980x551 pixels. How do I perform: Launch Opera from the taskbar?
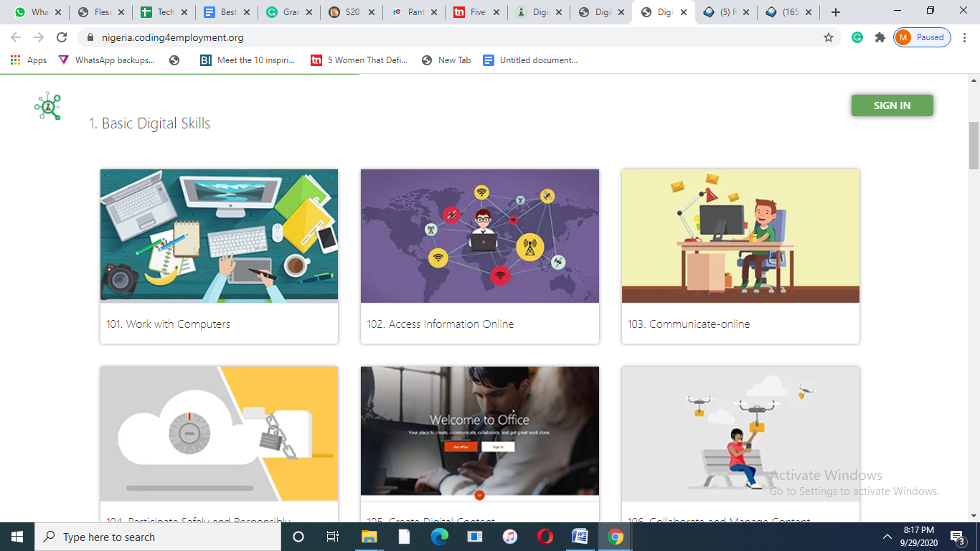(x=545, y=537)
